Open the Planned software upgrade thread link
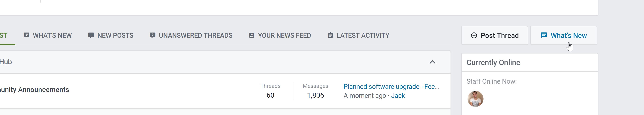644x115 pixels. 391,87
